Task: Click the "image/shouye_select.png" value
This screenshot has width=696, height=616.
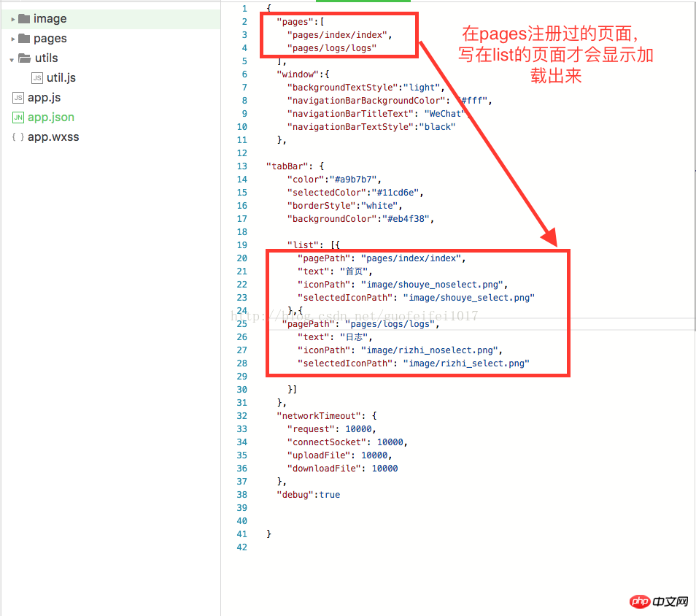Action: tap(468, 298)
